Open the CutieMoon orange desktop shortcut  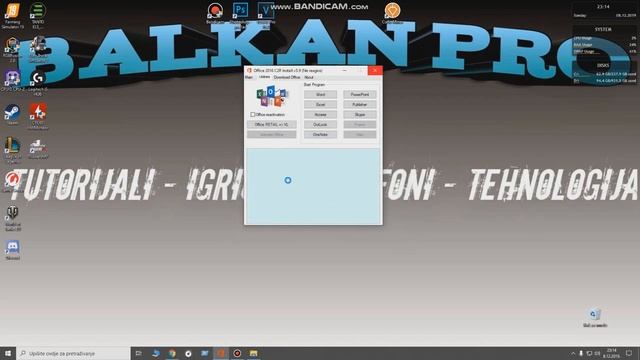click(392, 13)
